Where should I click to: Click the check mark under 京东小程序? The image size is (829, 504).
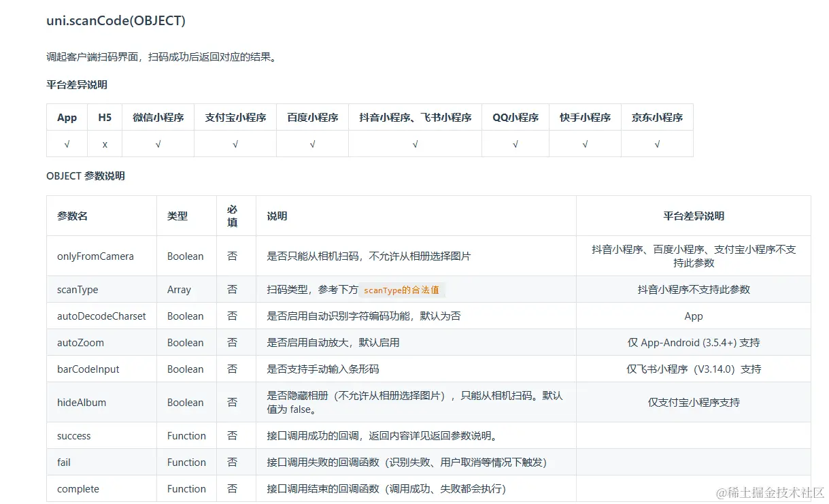click(658, 144)
